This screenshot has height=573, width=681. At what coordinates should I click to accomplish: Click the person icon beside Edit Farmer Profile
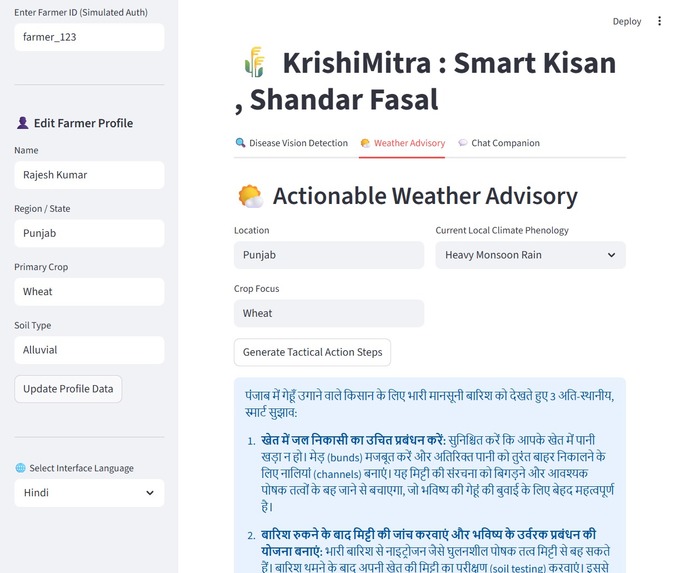(x=23, y=123)
